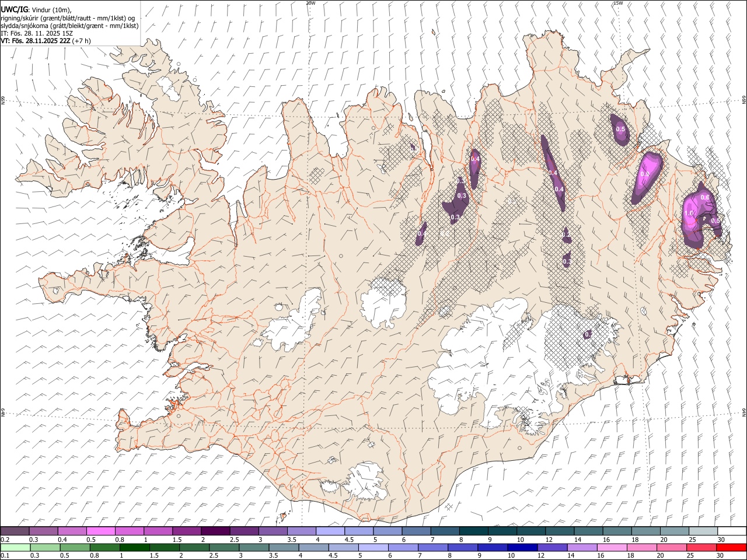747x560 pixels.
Task: Click the 'VT: Fös. 28.11.2025 22Z' valid time
Action: (36, 41)
